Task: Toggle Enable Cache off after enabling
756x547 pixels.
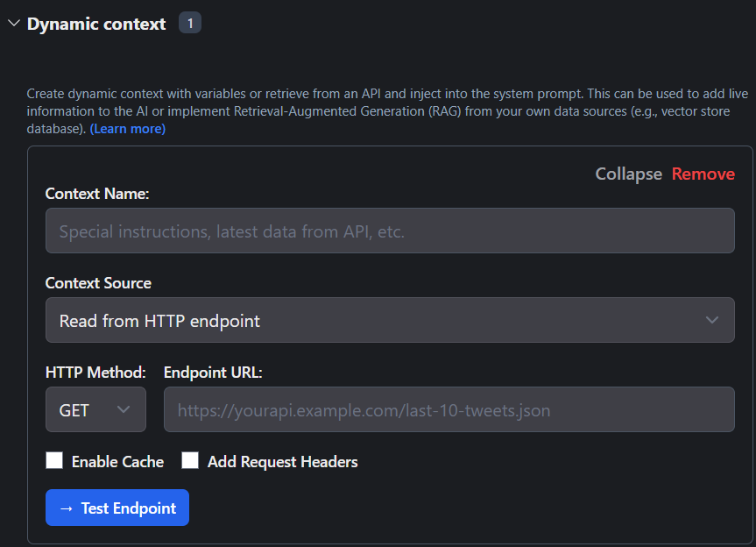Action: click(54, 461)
